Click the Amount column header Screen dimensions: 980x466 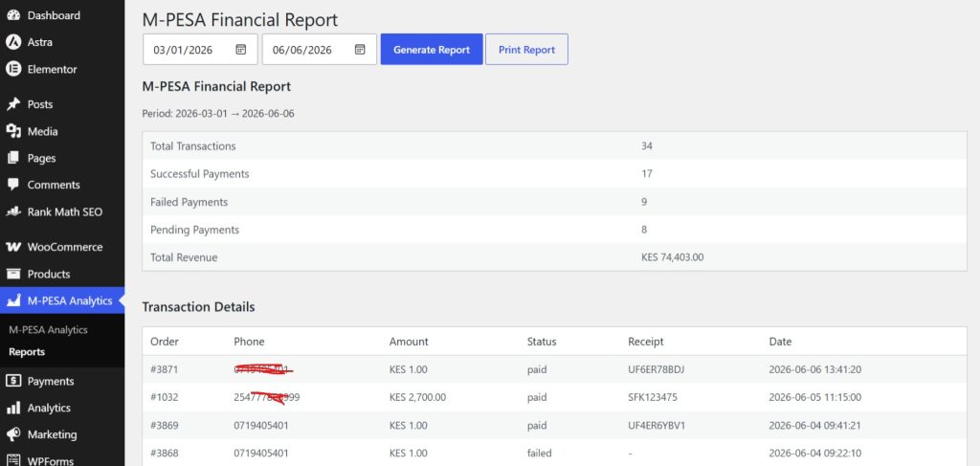[x=409, y=342]
